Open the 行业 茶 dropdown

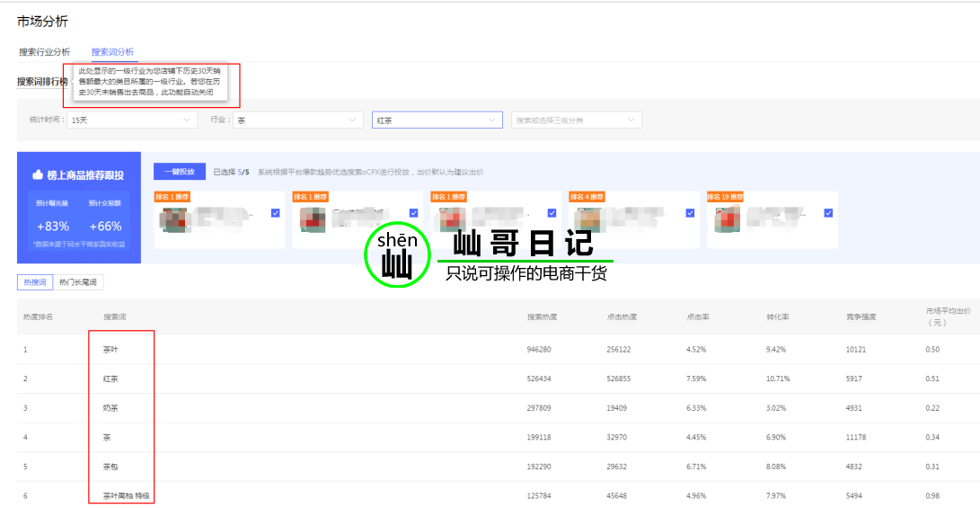click(297, 120)
